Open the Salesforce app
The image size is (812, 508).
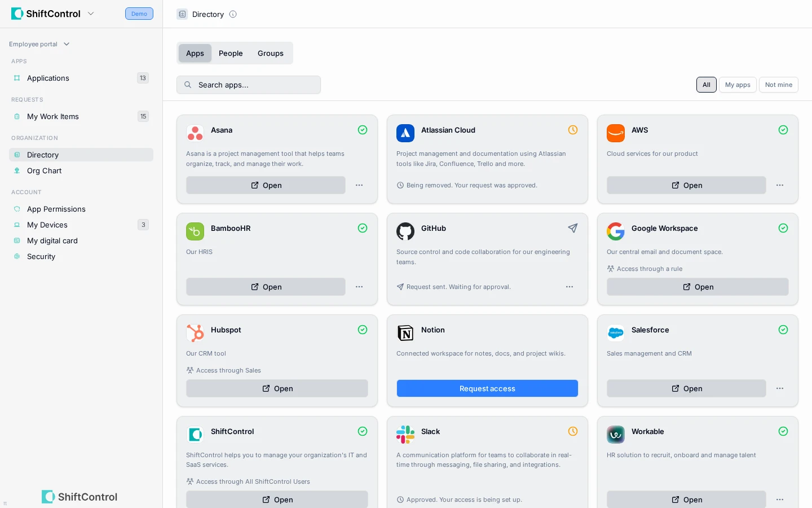pyautogui.click(x=686, y=388)
